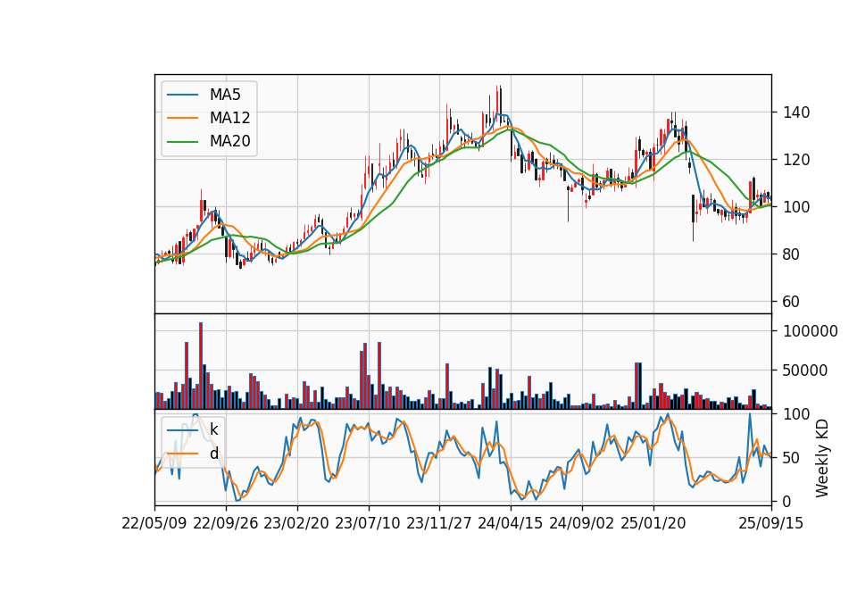This screenshot has width=857, height=616.
Task: Click the 23/02/20 date tick label
Action: click(x=296, y=524)
